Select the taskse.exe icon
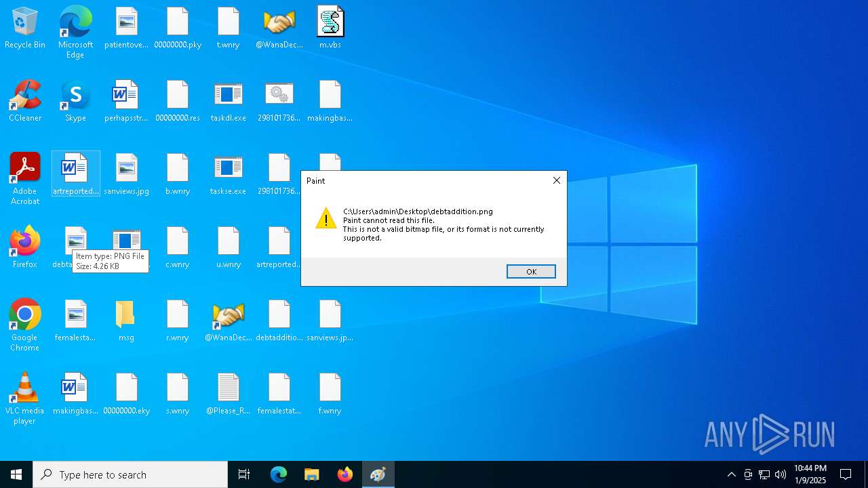 (229, 175)
